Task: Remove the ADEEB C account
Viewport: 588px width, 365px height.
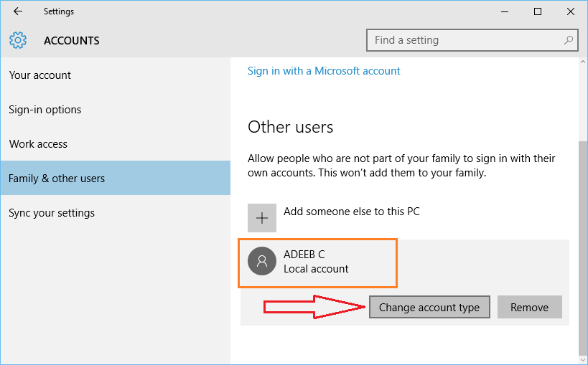Action: (x=530, y=307)
